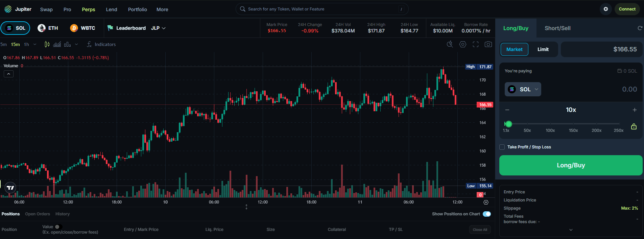Open the JLP dropdown
The image size is (644, 239).
coord(158,28)
